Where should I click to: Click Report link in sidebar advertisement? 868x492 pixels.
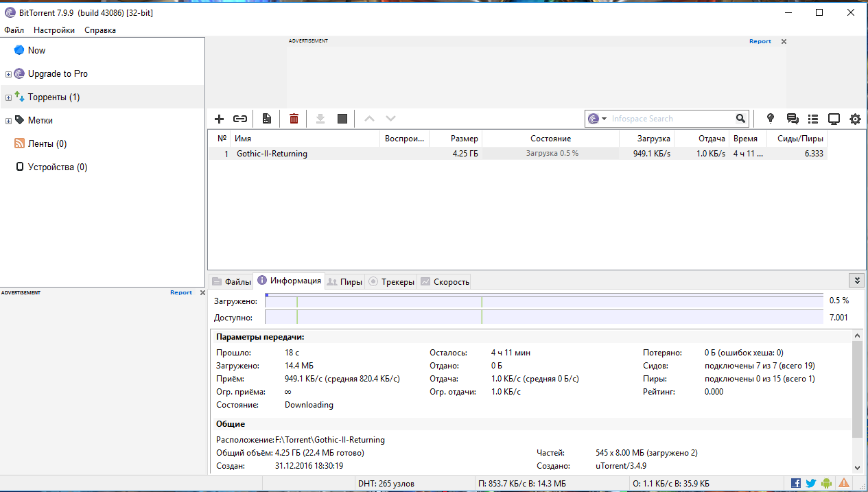pos(181,292)
